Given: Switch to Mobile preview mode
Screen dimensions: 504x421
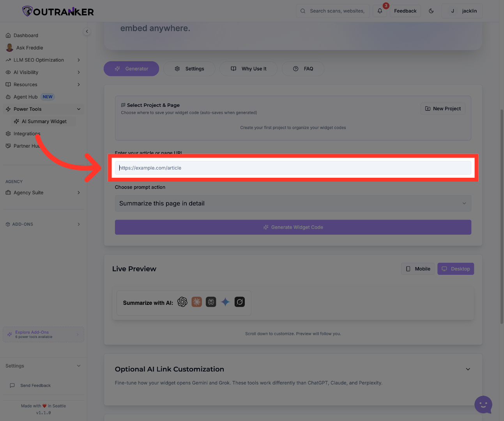Looking at the screenshot, I should [x=417, y=269].
